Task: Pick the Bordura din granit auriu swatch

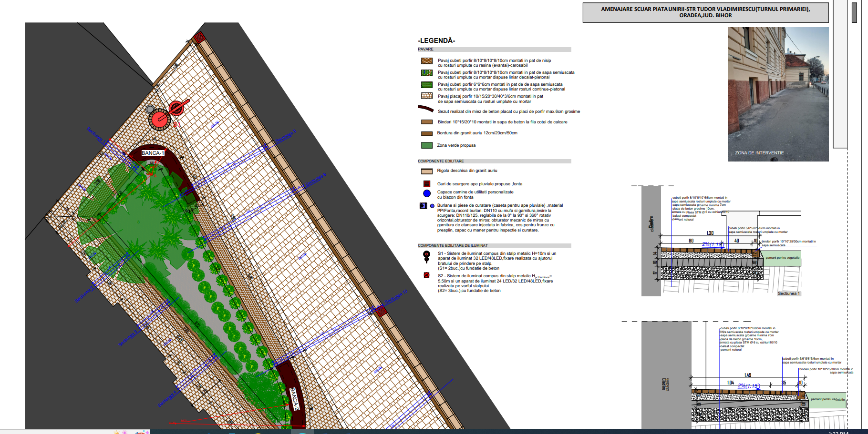Action: click(426, 133)
